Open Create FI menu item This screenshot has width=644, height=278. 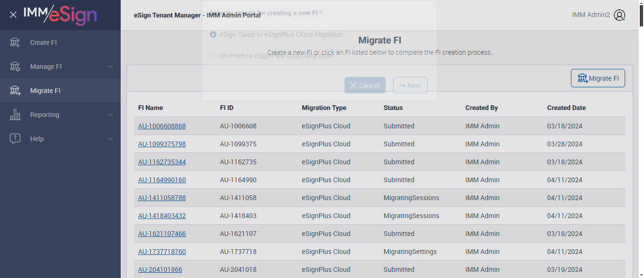(x=60, y=42)
